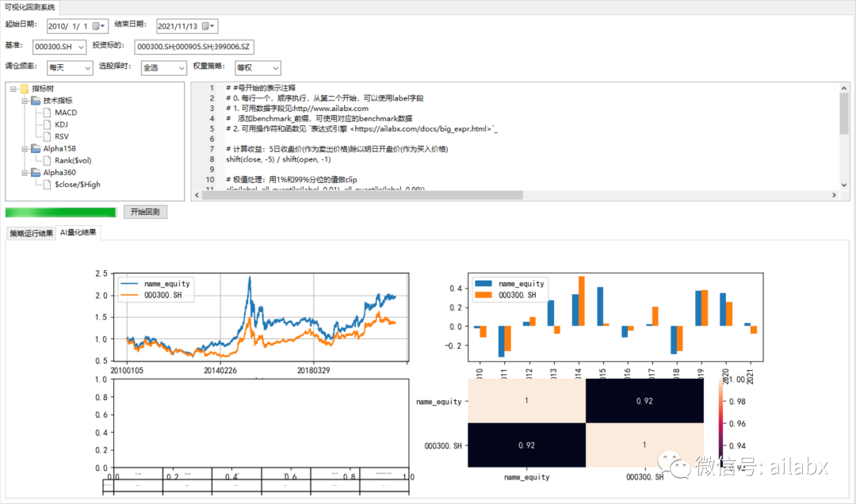
Task: Select the MACD indicator item
Action: point(66,113)
